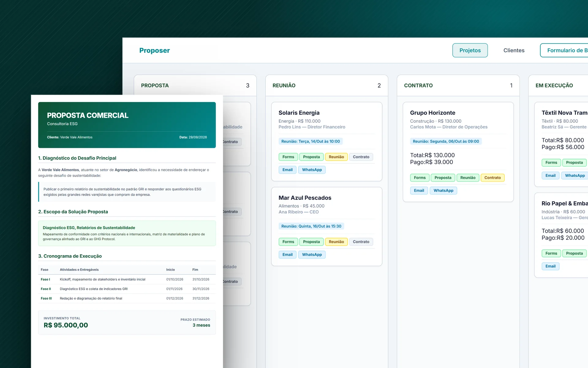Click the Proposer logo text
The height and width of the screenshot is (368, 588).
[x=154, y=50]
